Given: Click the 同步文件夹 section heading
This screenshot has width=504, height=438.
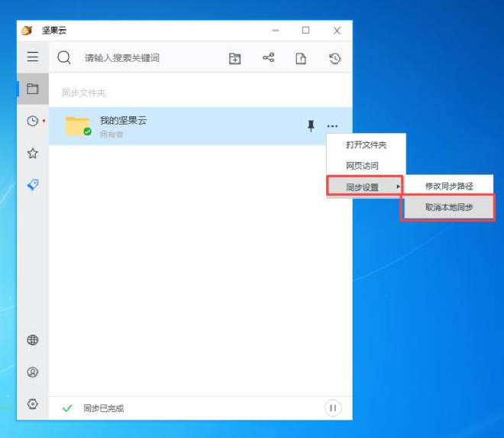Looking at the screenshot, I should click(x=83, y=93).
